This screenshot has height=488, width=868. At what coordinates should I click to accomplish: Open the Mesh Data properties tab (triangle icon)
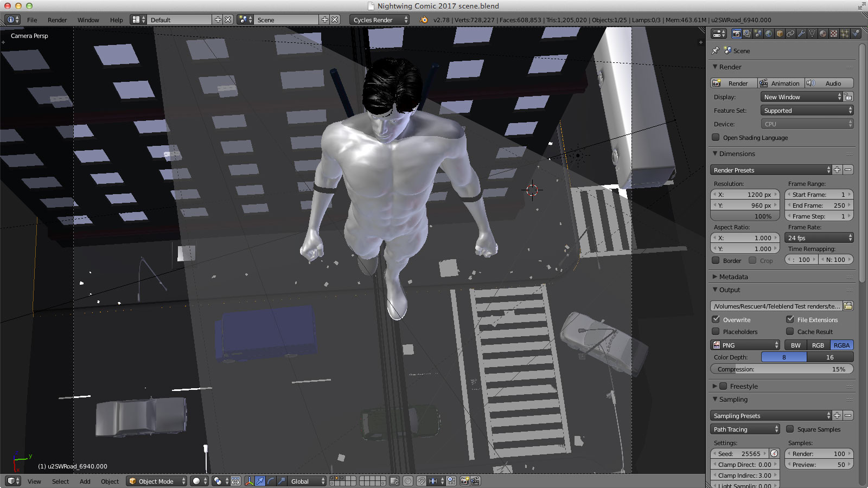(812, 34)
